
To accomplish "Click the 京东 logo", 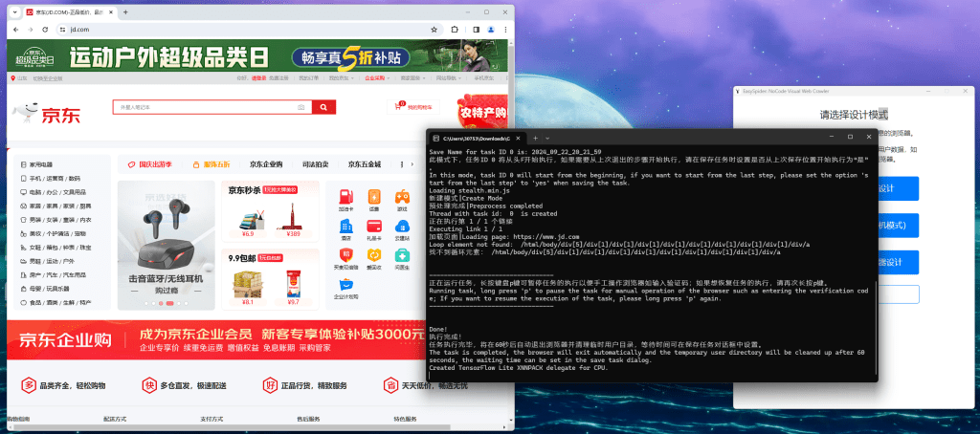I will tap(47, 115).
